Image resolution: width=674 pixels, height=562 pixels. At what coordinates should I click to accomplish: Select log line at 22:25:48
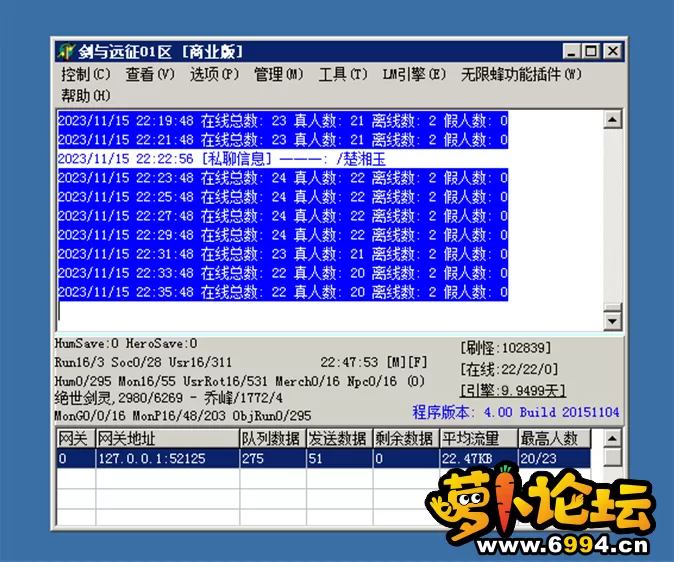coord(283,197)
